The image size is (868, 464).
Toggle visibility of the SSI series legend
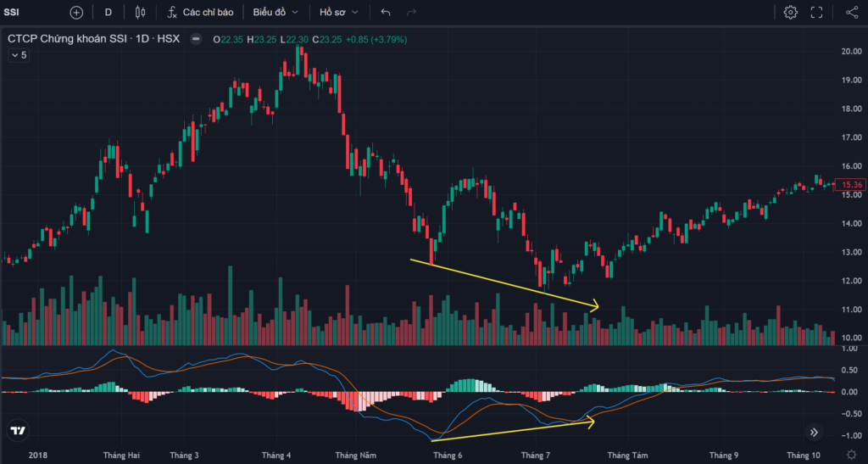pos(196,39)
